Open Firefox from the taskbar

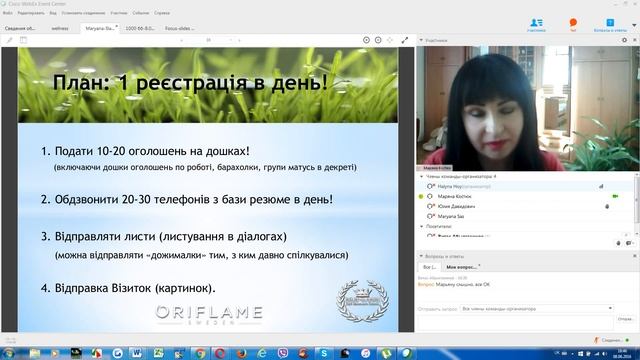tap(241, 353)
